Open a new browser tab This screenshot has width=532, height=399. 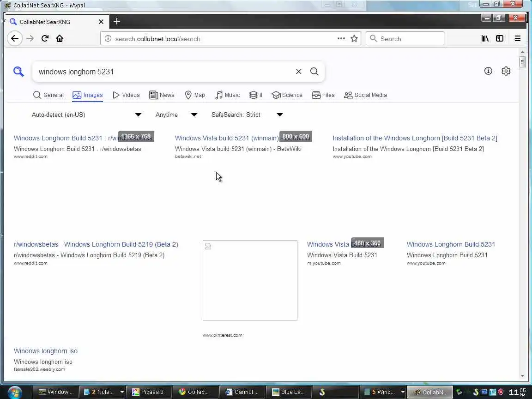117,21
